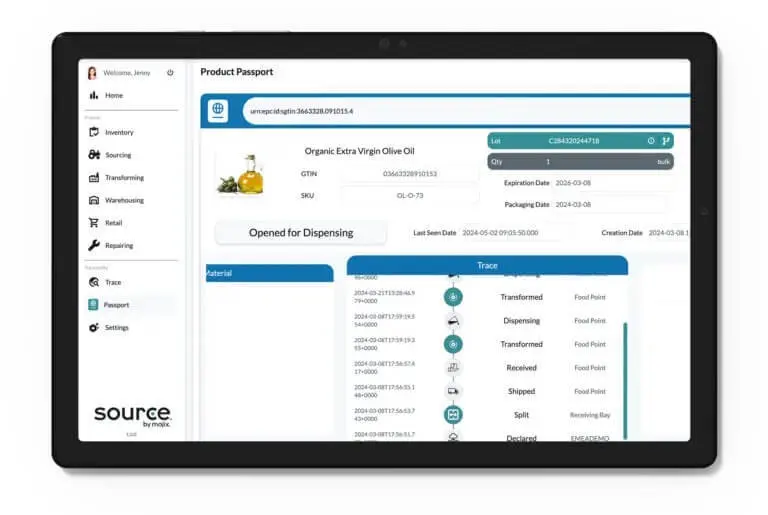Select the Trace panel header tab

pyautogui.click(x=487, y=265)
